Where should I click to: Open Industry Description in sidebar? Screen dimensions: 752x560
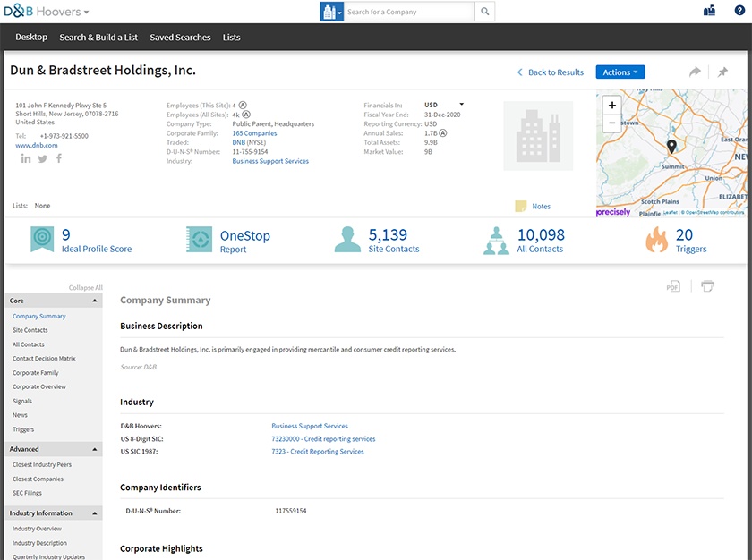coord(39,543)
